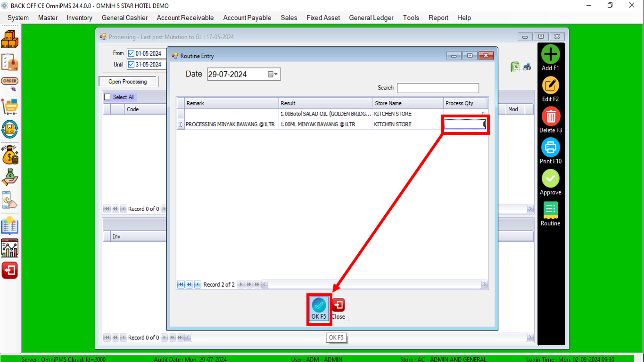Open the money bag with coins icon

click(x=9, y=155)
